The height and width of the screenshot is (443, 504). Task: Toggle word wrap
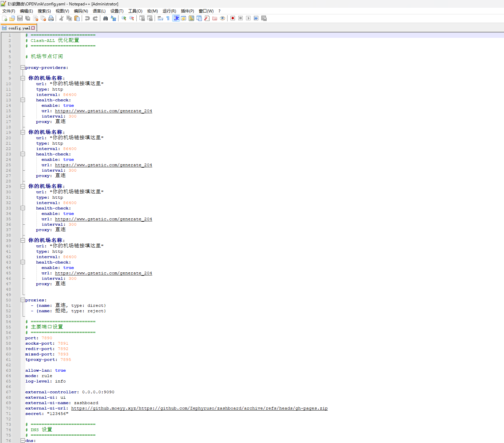click(160, 18)
